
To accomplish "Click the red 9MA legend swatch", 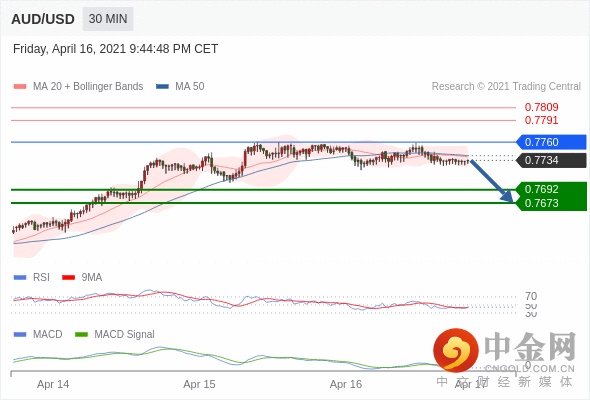I will click(x=68, y=277).
